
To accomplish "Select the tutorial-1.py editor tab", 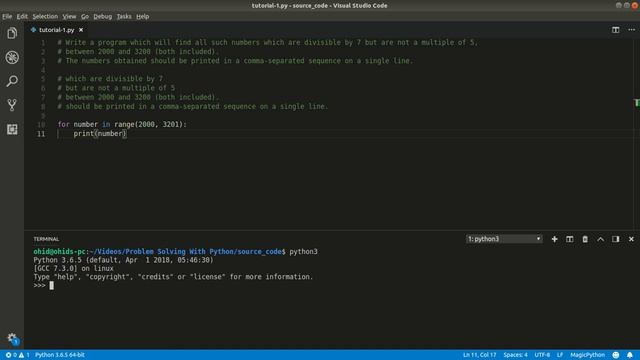I will (57, 30).
